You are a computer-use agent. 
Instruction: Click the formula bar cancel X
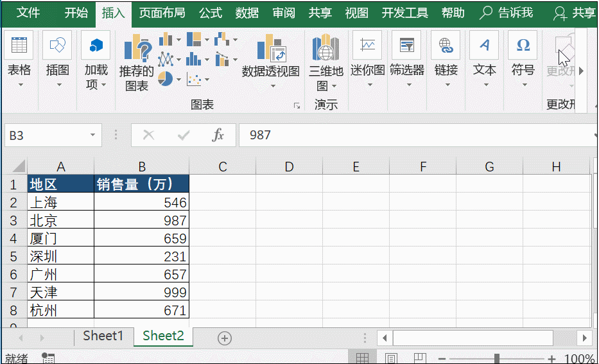[148, 135]
